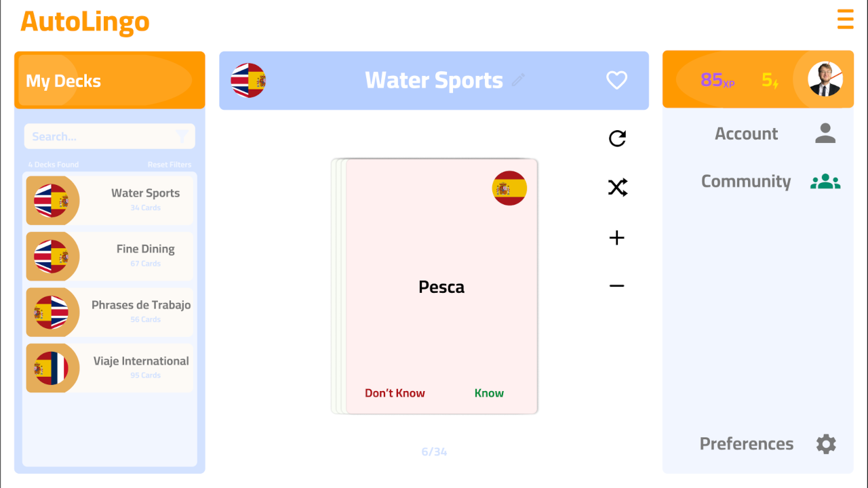Mark the Pesca card as Know
The height and width of the screenshot is (488, 868).
tap(489, 393)
